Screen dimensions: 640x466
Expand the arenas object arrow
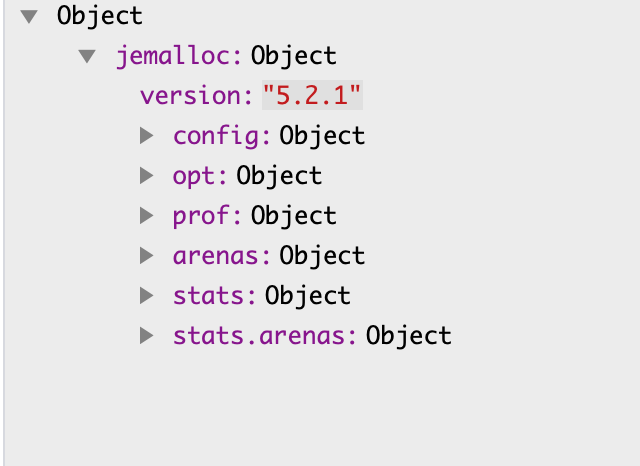tap(147, 256)
